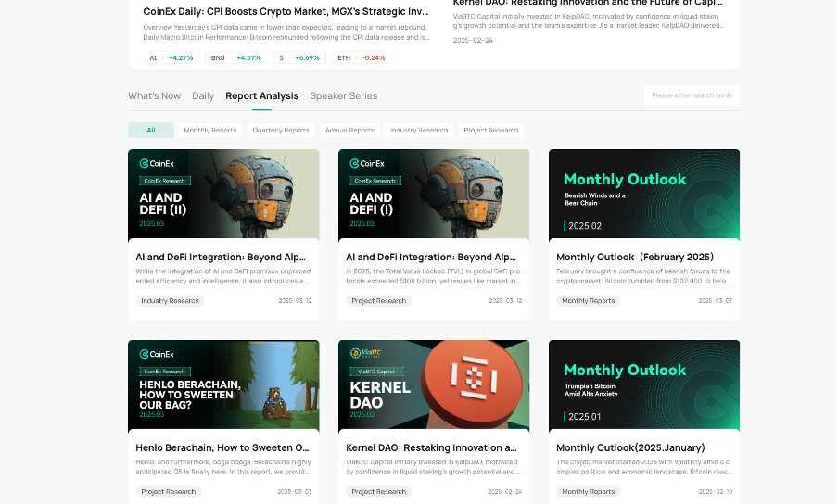
Task: Select the All filter chip
Action: click(x=151, y=131)
